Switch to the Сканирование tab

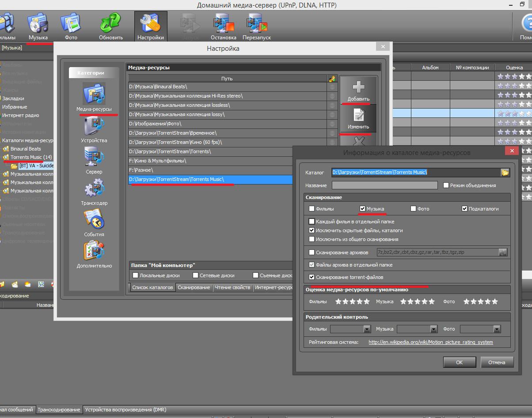pyautogui.click(x=194, y=287)
